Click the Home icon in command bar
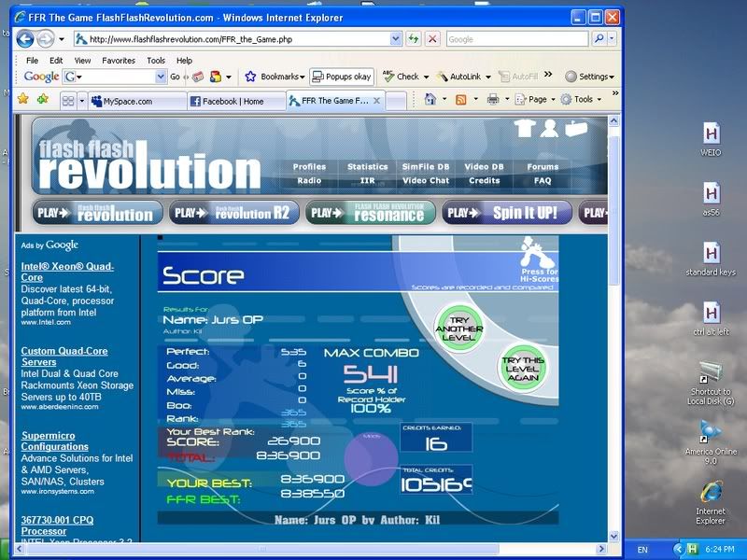Screen dimensions: 747x560 click(x=430, y=99)
